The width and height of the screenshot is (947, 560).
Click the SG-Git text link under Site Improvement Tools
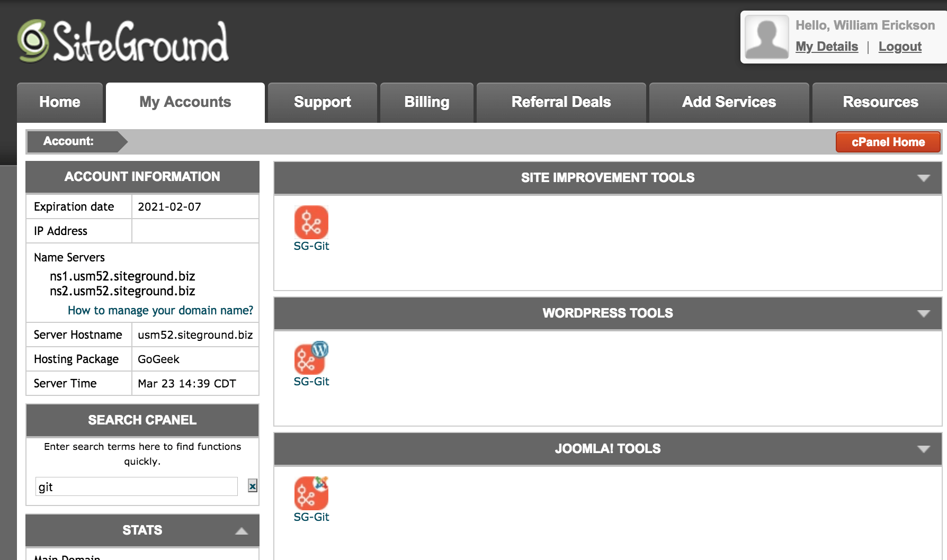pos(311,246)
